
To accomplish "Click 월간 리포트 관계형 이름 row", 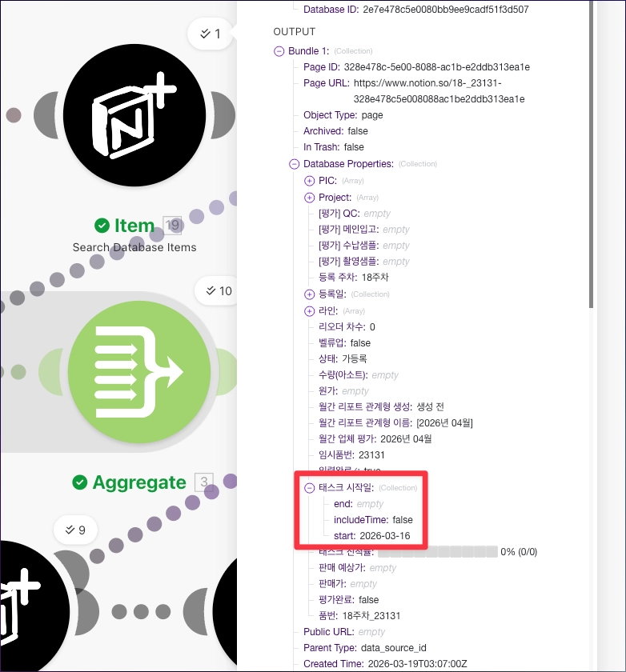I will click(395, 423).
